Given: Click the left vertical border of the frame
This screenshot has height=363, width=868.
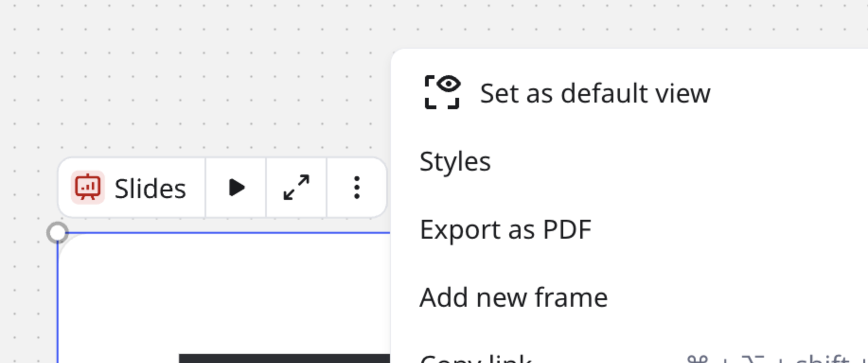Looking at the screenshot, I should (58, 307).
